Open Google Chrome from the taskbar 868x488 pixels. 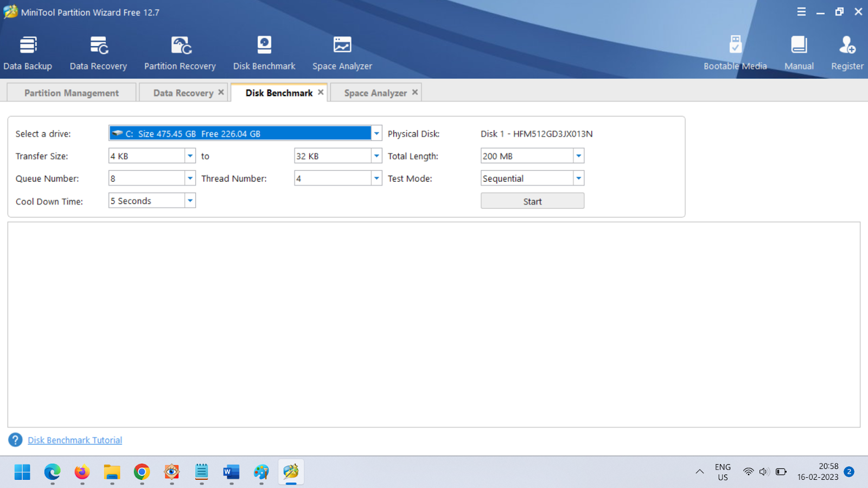point(142,472)
